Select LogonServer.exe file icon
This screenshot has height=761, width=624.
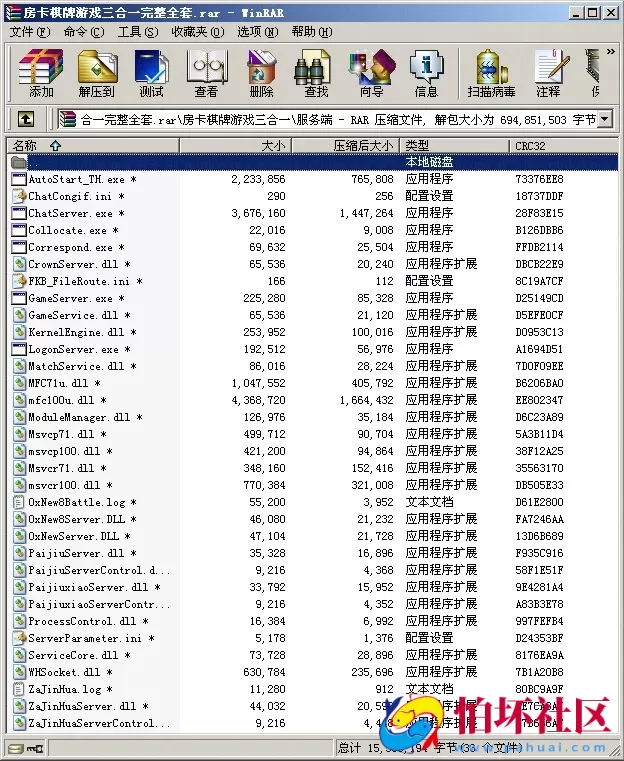(19, 349)
